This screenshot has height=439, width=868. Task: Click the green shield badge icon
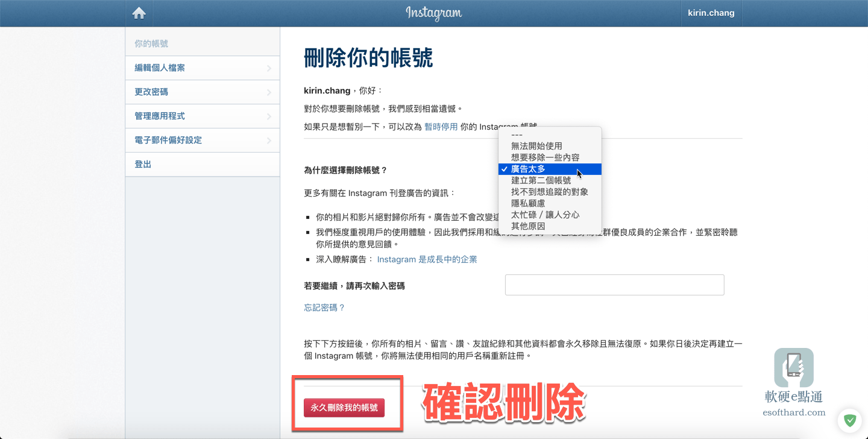click(x=850, y=420)
